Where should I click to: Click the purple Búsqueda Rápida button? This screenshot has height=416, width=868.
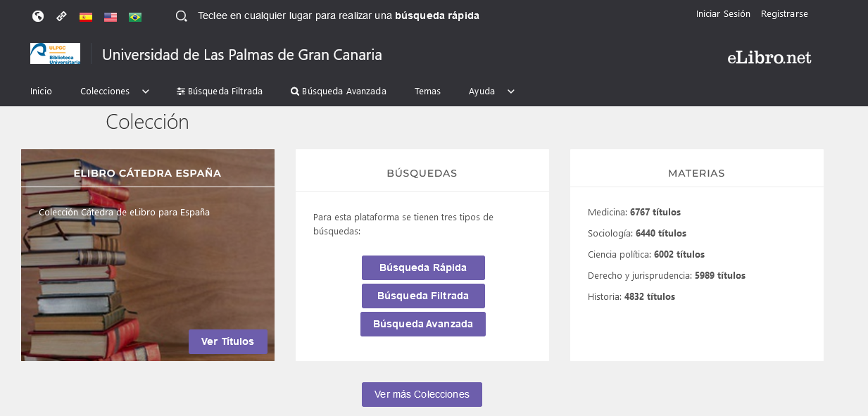point(423,267)
